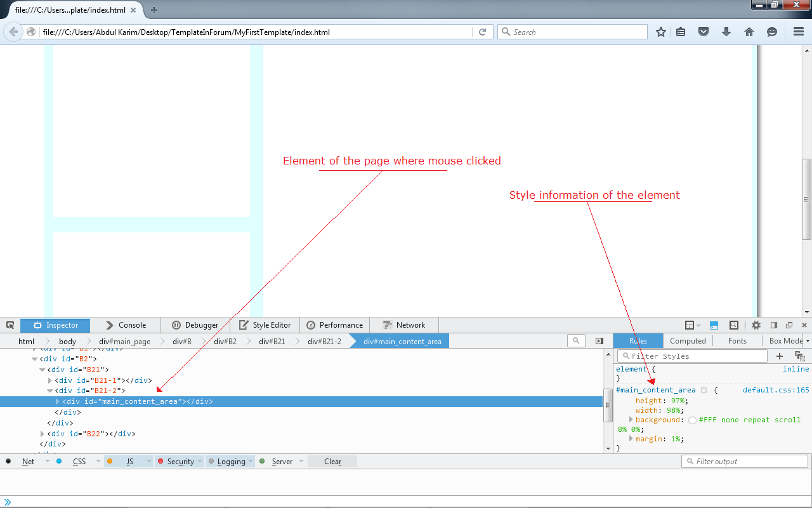The width and height of the screenshot is (812, 508).
Task: Reload the current page
Action: pyautogui.click(x=482, y=32)
